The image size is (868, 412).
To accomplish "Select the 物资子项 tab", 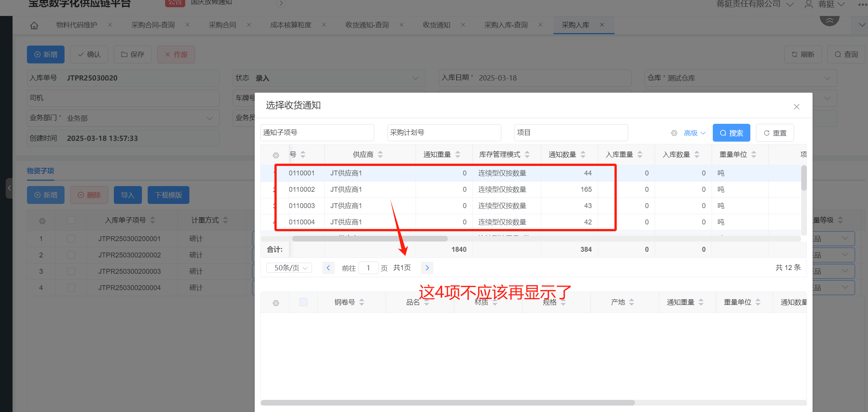I will pyautogui.click(x=40, y=171).
